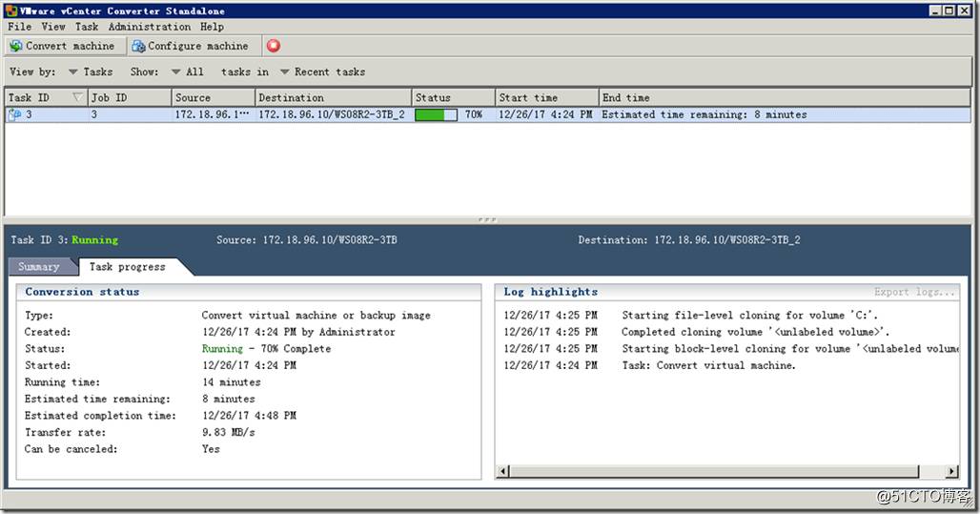Open the View by Tasks dropdown
Viewport: 980px width, 514px height.
pyautogui.click(x=91, y=72)
